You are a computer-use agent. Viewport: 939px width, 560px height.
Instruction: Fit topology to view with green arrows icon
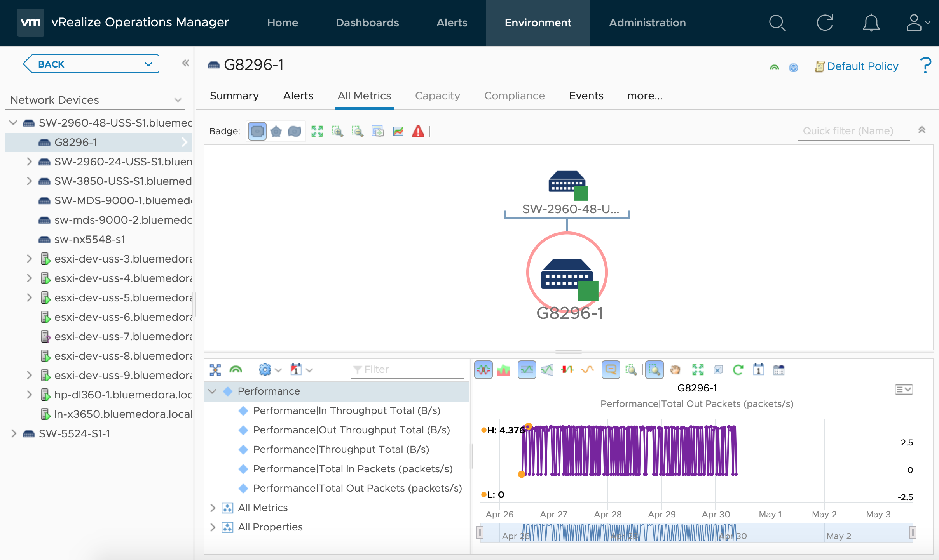coord(317,131)
